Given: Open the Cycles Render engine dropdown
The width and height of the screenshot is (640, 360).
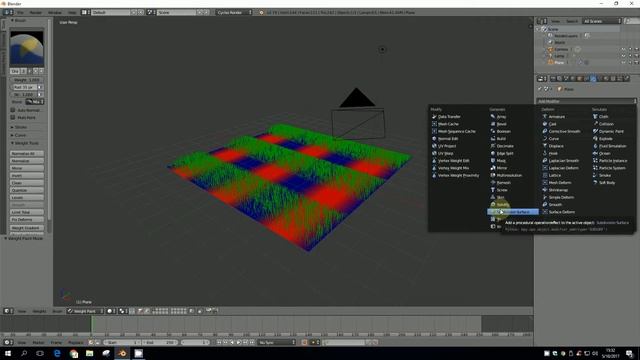Looking at the screenshot, I should pos(234,13).
